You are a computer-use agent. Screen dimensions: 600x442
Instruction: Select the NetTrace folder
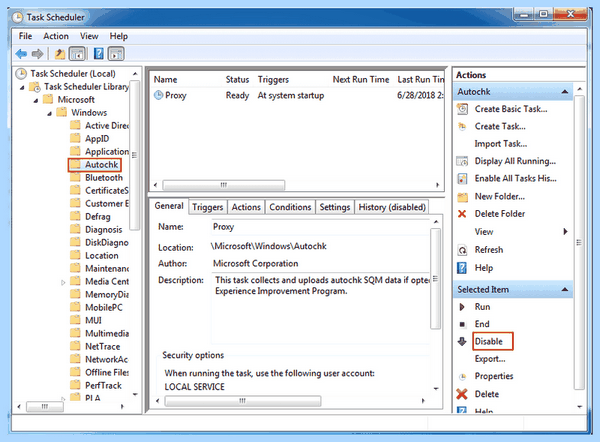click(x=103, y=346)
